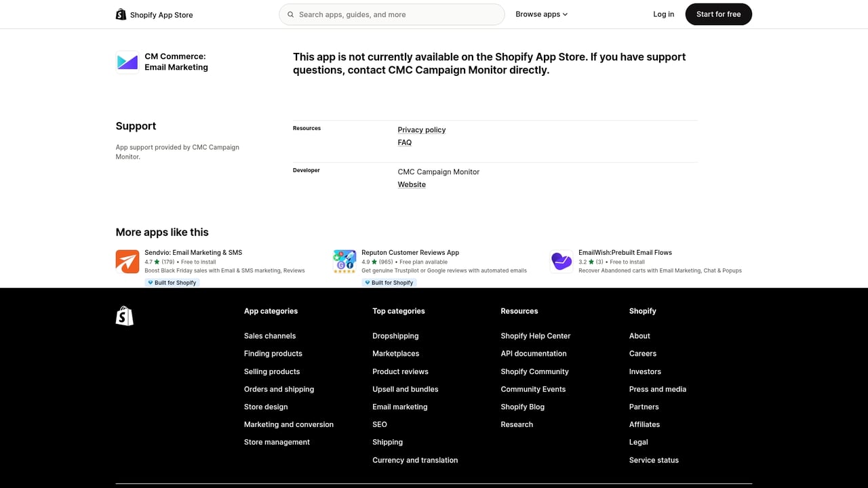Open the Email marketing category link

tap(399, 407)
